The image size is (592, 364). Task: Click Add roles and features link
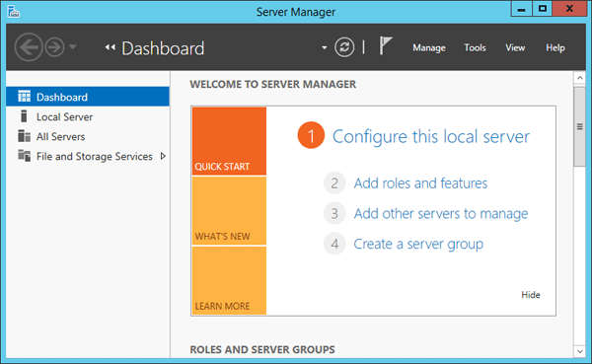point(420,183)
